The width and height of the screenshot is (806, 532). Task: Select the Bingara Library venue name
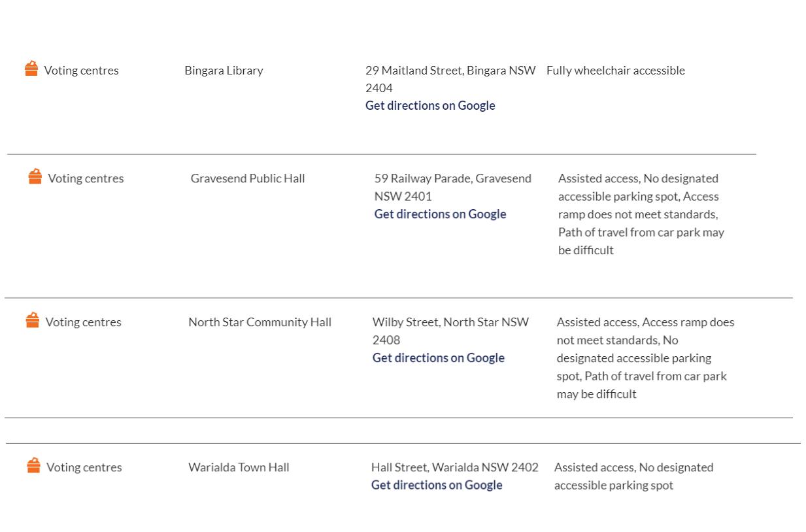coord(224,70)
